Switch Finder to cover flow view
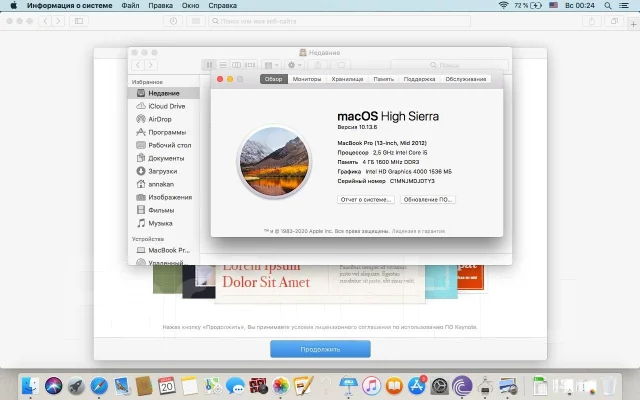 click(250, 65)
